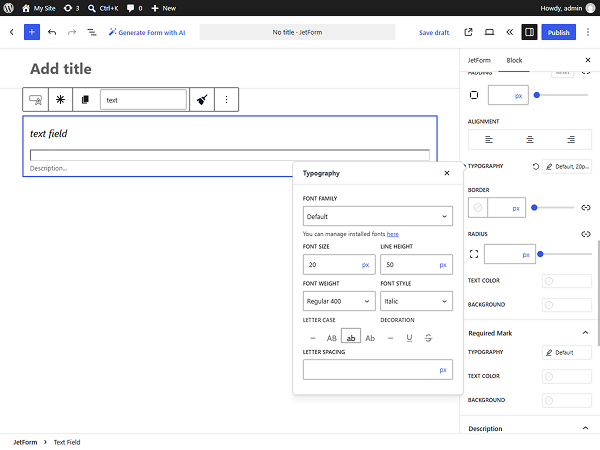600x450 pixels.
Task: Click the Letter Spacing input
Action: coord(378,370)
